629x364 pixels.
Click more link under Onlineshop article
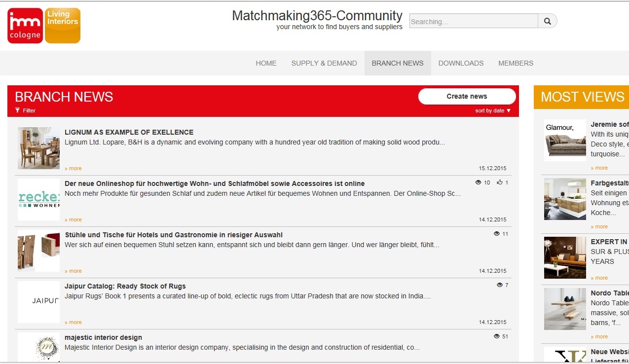tap(73, 219)
